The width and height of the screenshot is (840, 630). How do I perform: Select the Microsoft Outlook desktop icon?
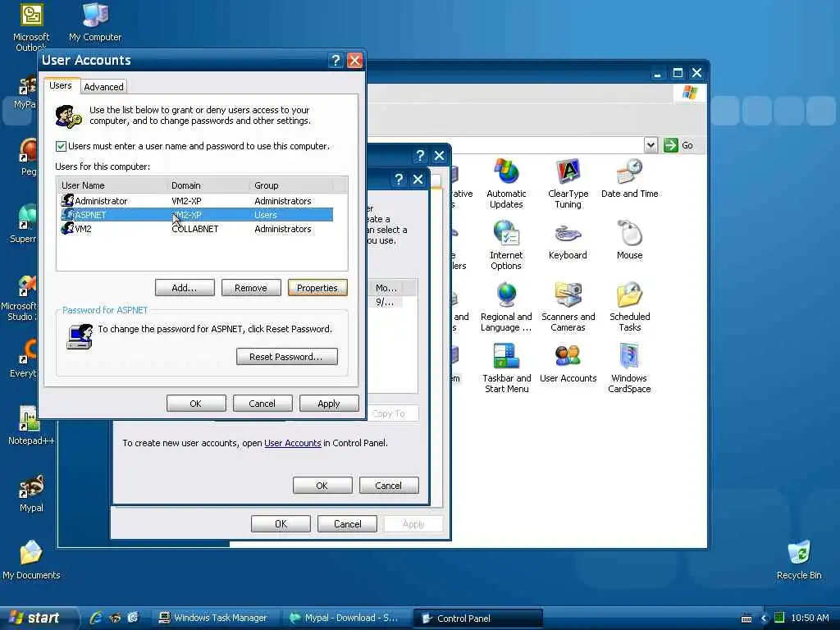pos(31,27)
